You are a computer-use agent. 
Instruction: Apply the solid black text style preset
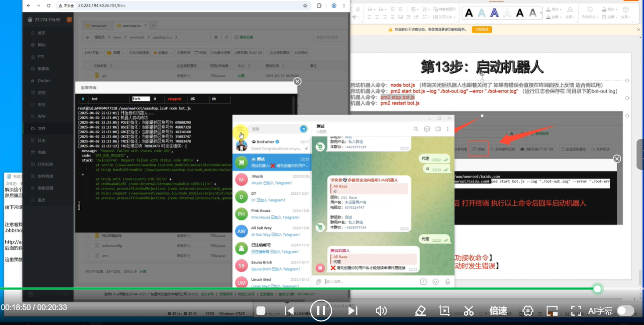469,13
